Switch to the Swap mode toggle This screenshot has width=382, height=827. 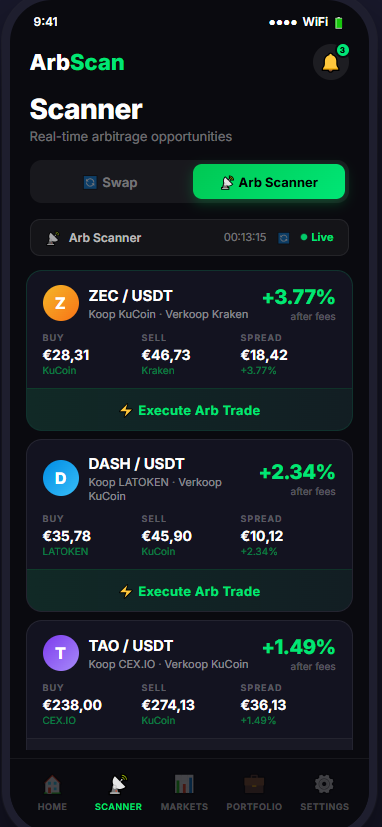[x=111, y=182]
